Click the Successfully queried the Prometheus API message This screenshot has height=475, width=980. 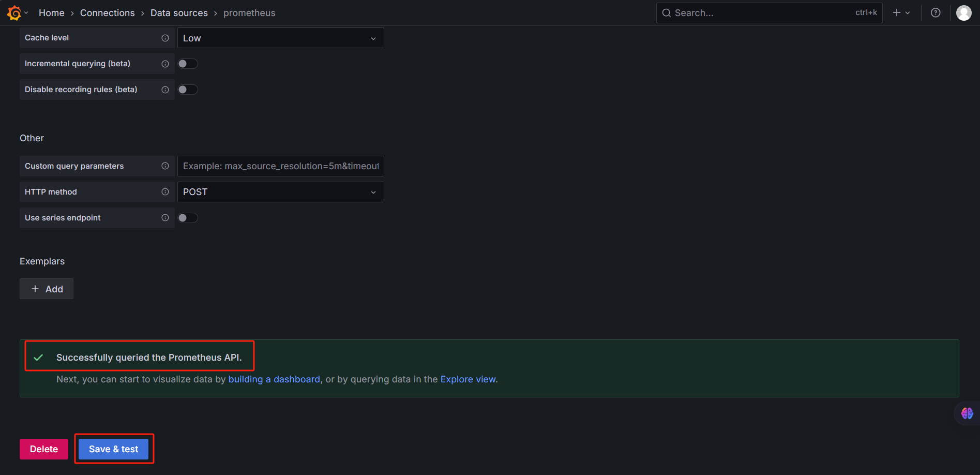coord(149,358)
